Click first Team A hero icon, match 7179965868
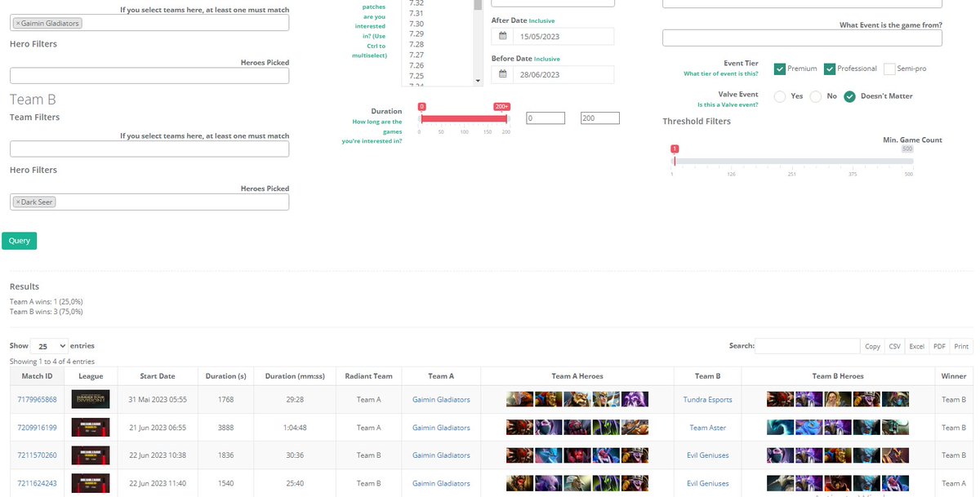The image size is (980, 497). (520, 400)
